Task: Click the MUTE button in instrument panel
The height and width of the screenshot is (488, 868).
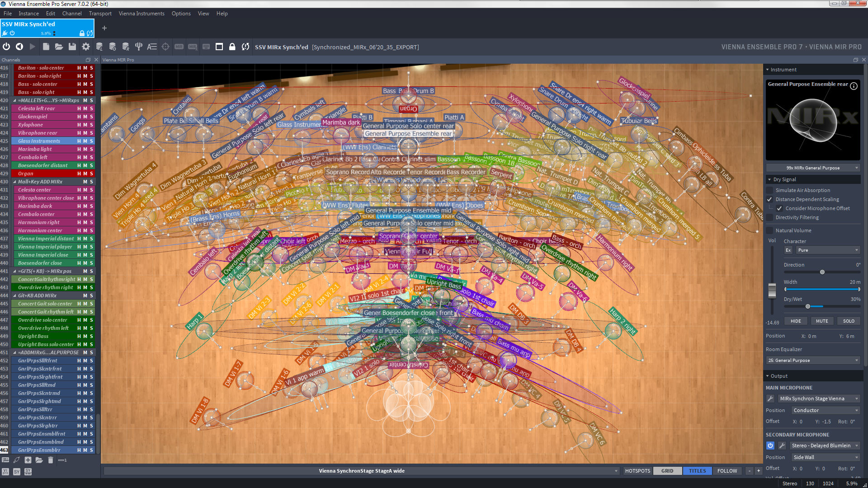Action: [822, 321]
